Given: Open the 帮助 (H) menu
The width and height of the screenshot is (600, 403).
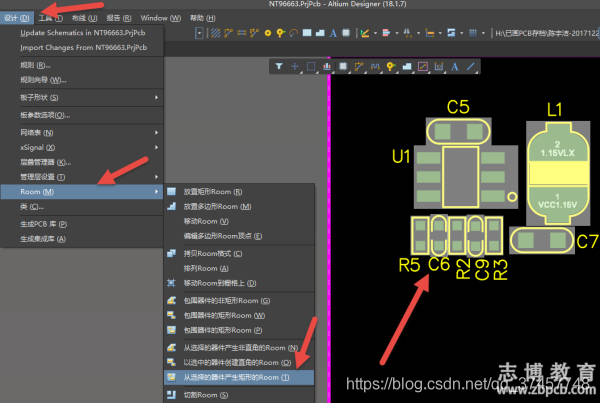Looking at the screenshot, I should [x=202, y=18].
